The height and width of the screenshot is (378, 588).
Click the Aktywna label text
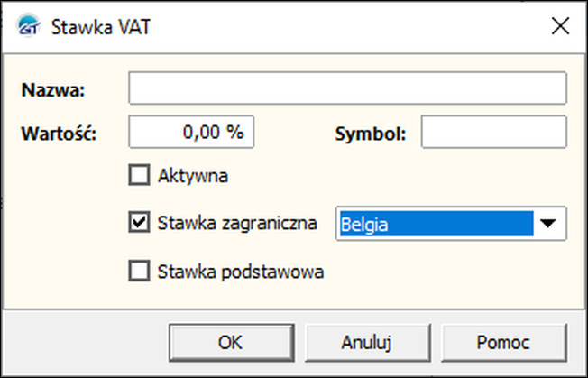tap(193, 176)
